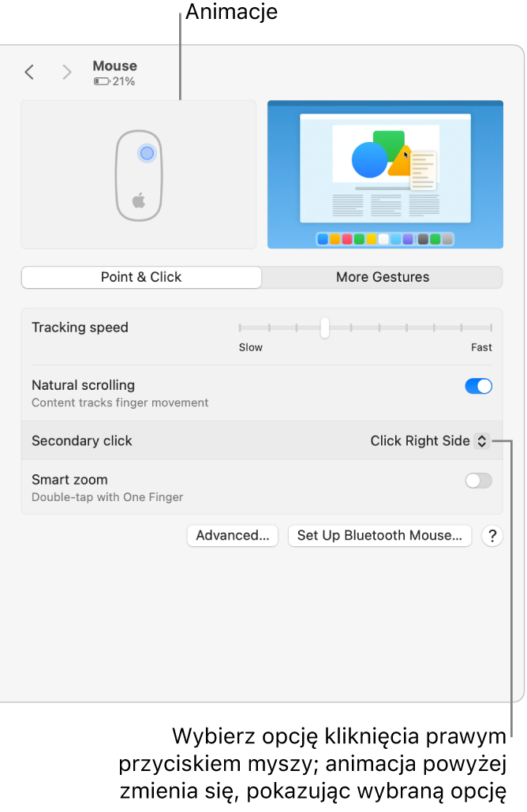The width and height of the screenshot is (527, 812).
Task: Open help with the question mark button
Action: (x=492, y=536)
